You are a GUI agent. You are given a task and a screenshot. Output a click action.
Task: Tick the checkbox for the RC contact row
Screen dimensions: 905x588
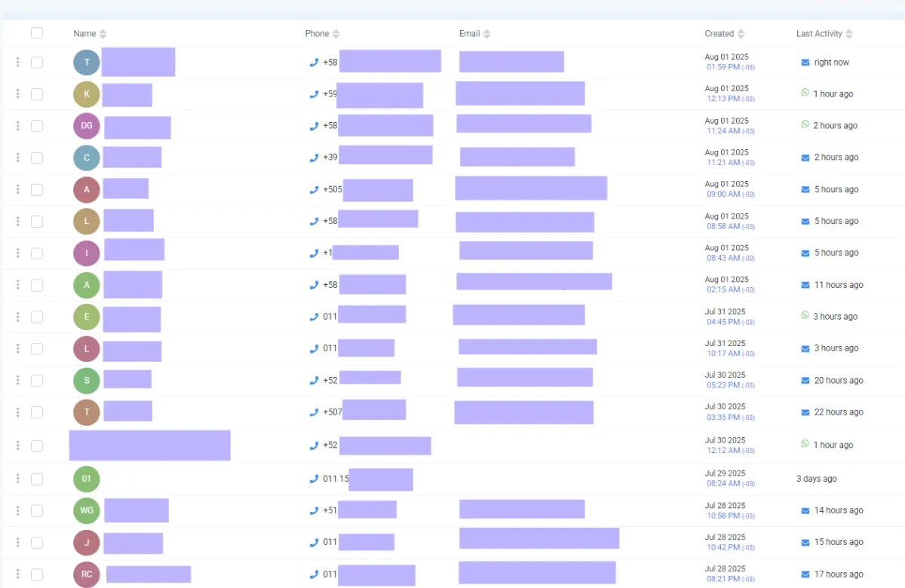pos(37,574)
